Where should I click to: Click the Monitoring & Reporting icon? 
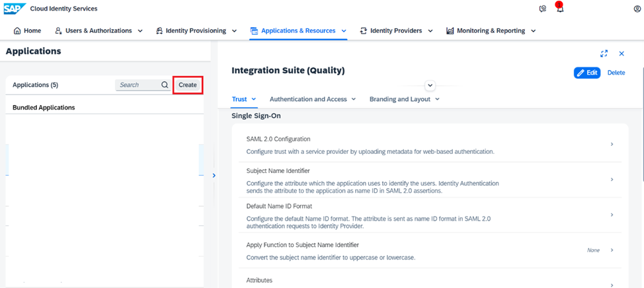[450, 31]
